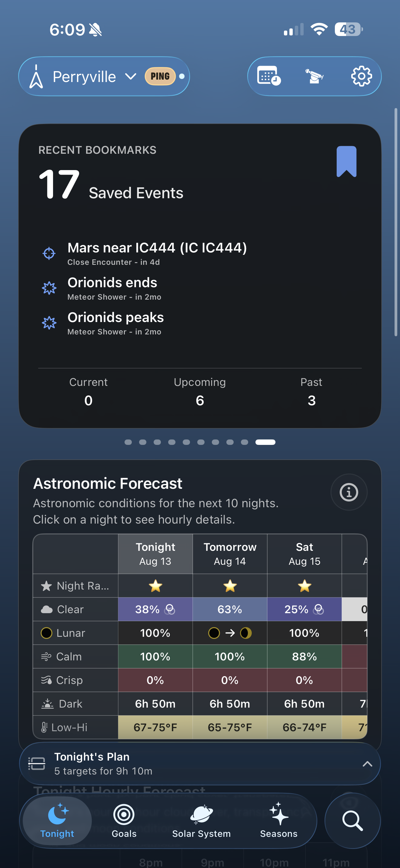The width and height of the screenshot is (400, 868).
Task: Tap the PING badge
Action: coord(160,76)
